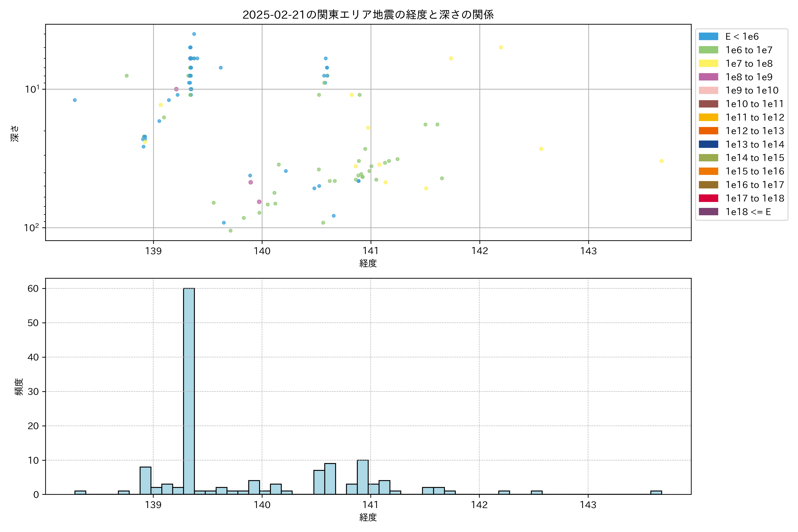This screenshot has height=532, width=798.
Task: Click the rightmost yellow scatter point
Action: click(661, 161)
